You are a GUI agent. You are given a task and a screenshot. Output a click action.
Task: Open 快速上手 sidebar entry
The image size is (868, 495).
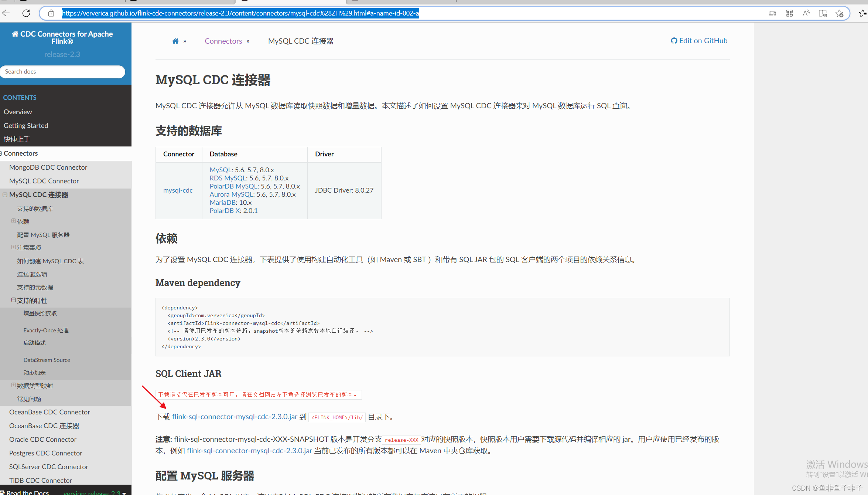point(17,139)
